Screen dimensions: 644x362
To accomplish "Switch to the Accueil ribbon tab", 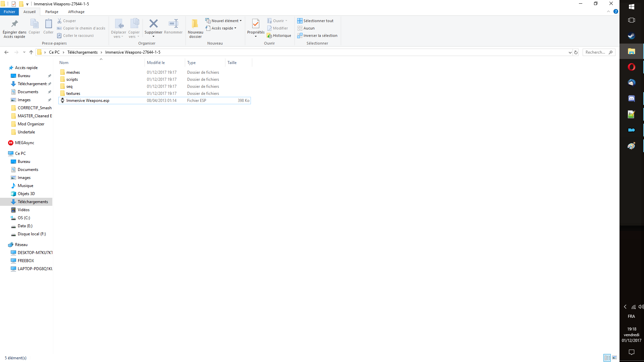I will (x=30, y=12).
